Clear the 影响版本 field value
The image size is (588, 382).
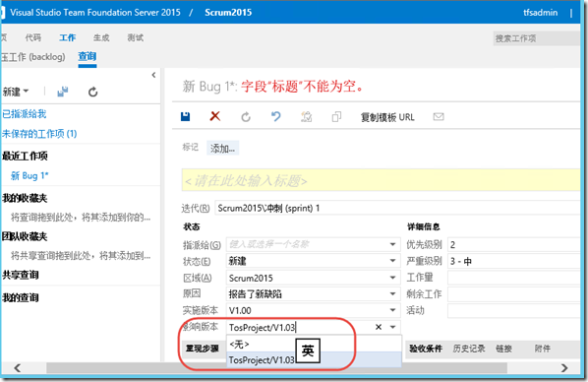[379, 327]
